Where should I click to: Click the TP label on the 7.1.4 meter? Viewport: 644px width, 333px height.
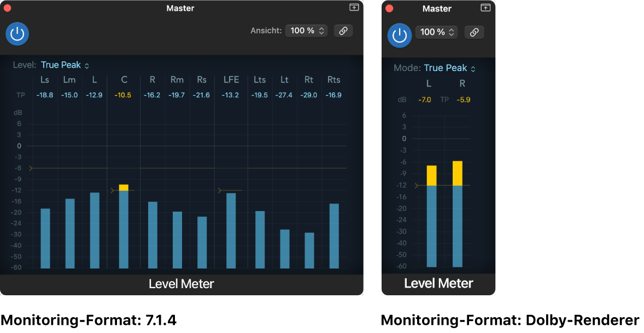click(x=20, y=95)
